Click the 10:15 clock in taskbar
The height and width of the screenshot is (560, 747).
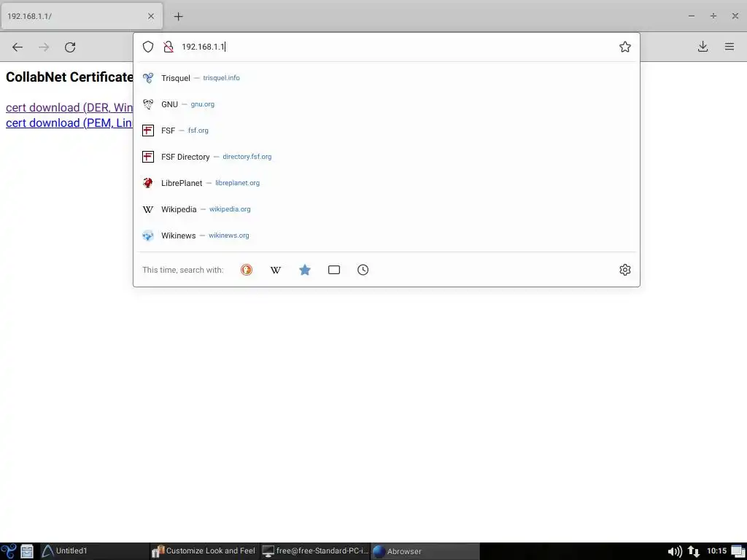pos(716,551)
